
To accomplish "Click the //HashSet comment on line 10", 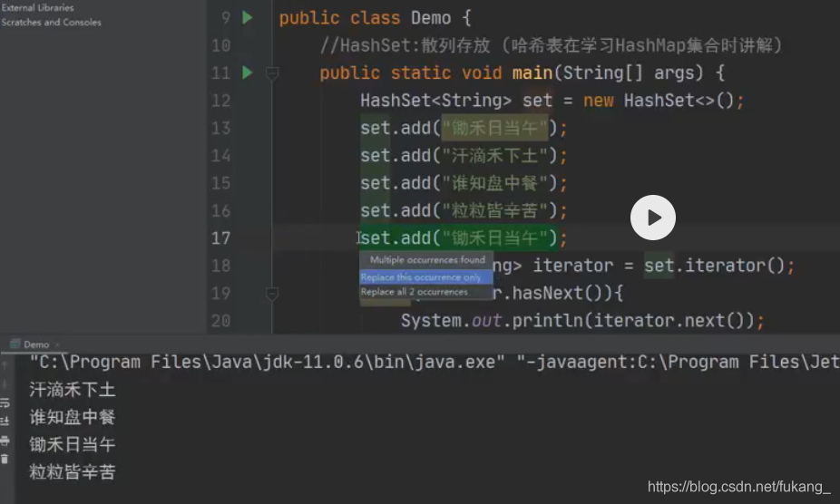I will click(x=552, y=45).
